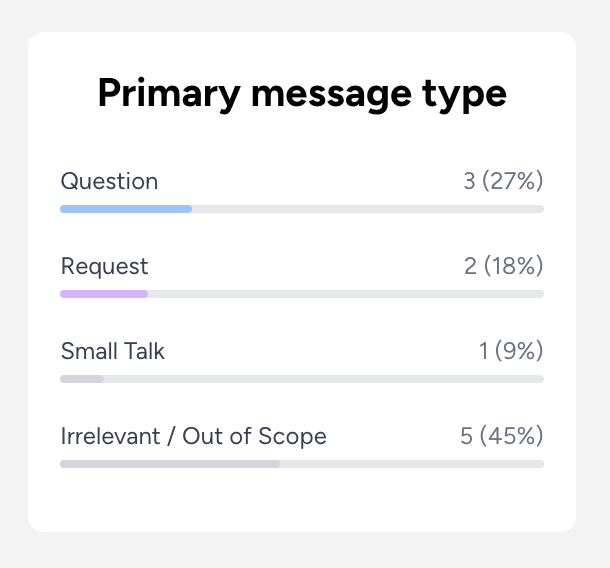The width and height of the screenshot is (610, 568).
Task: Click the blue Question progress bar
Action: tap(126, 209)
